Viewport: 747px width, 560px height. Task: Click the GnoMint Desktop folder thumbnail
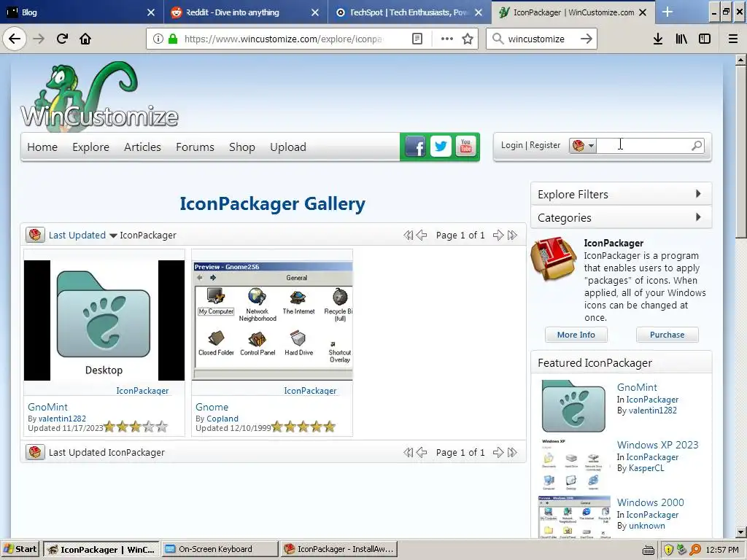pyautogui.click(x=104, y=320)
